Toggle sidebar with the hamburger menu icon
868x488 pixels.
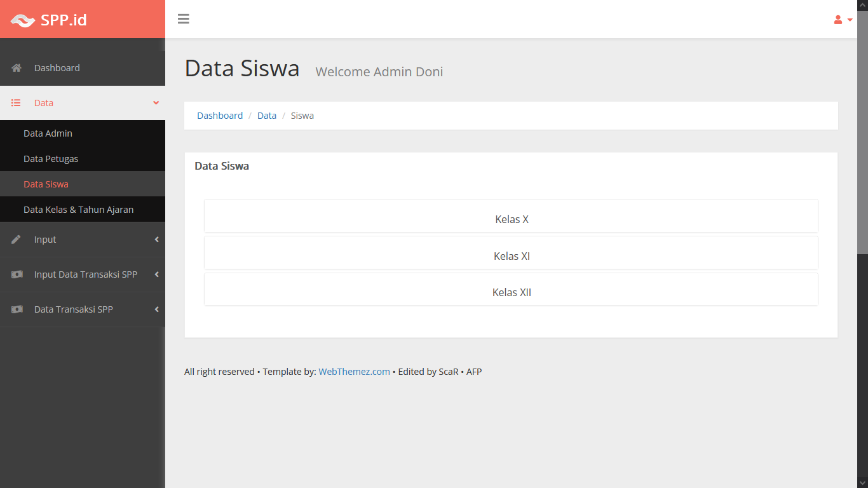(x=184, y=19)
